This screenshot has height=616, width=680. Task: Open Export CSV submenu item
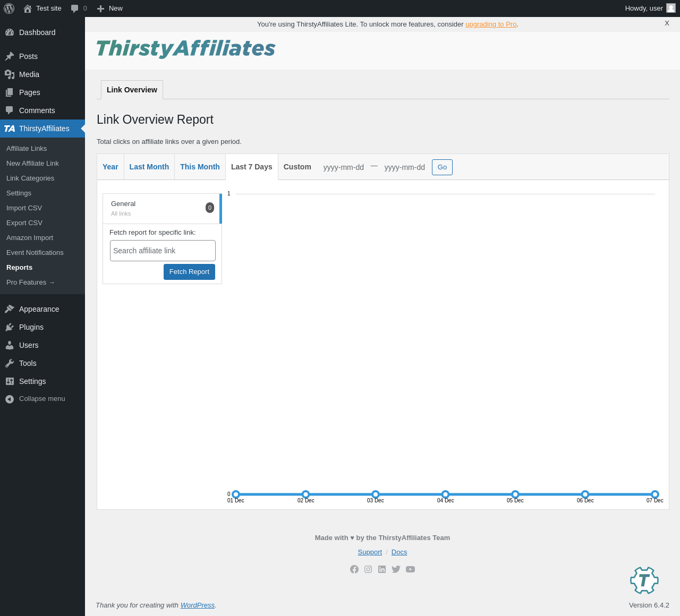pos(24,223)
